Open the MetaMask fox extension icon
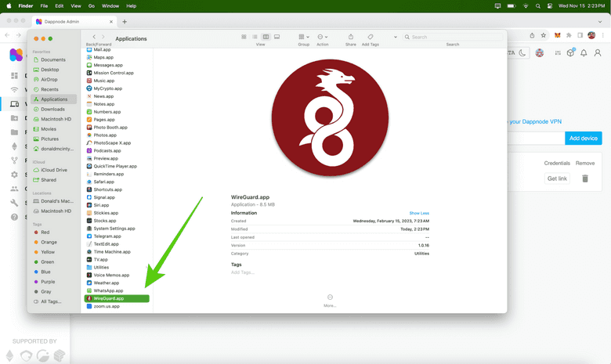This screenshot has height=364, width=611. pyautogui.click(x=558, y=35)
